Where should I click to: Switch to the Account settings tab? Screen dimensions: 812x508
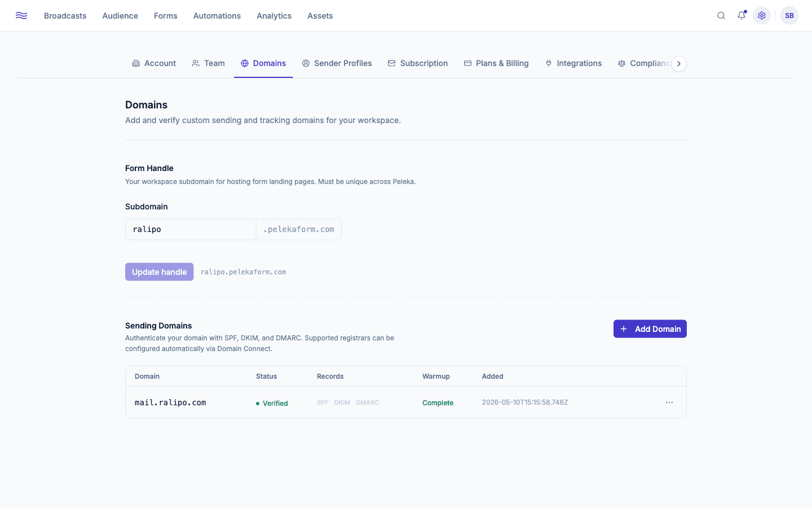coord(154,63)
